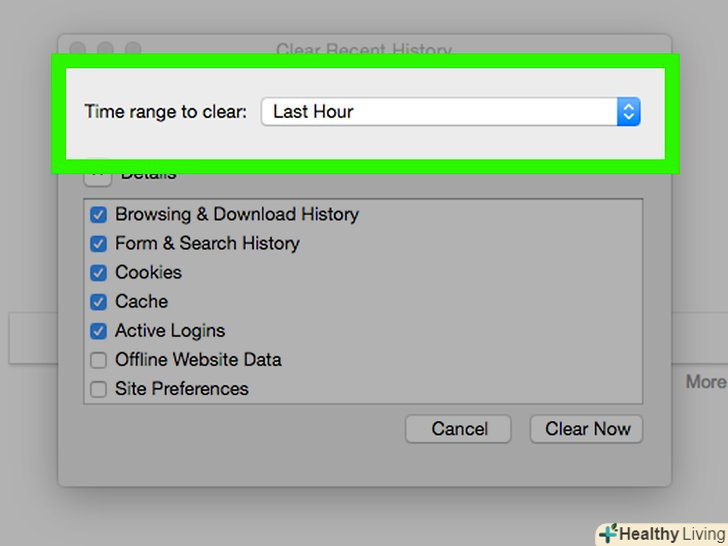728x546 pixels.
Task: Disable the Cookies checkbox
Action: pos(98,272)
